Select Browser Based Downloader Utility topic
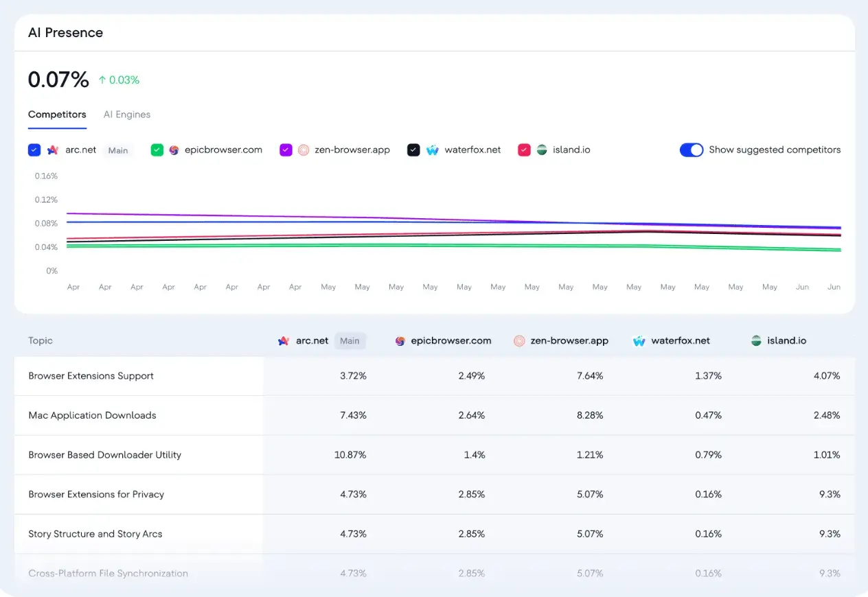Image resolution: width=868 pixels, height=597 pixels. (x=104, y=455)
